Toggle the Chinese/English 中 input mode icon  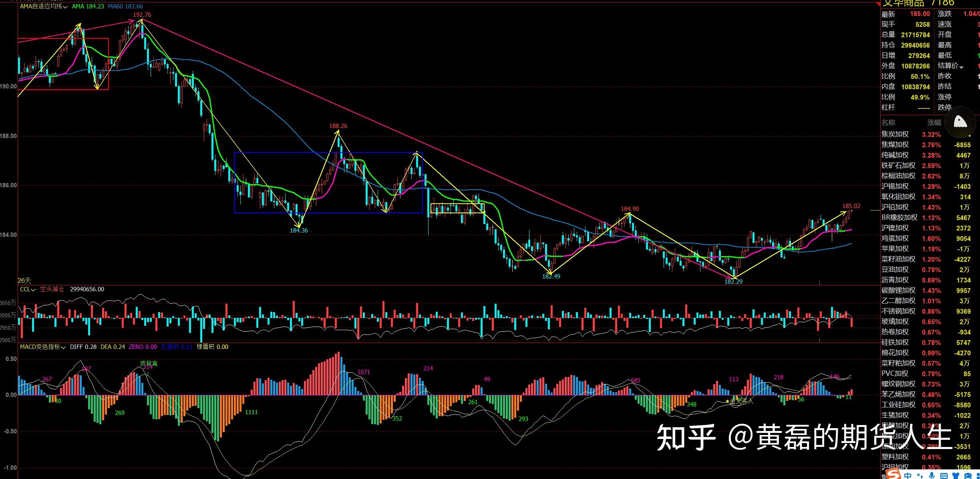[908, 475]
